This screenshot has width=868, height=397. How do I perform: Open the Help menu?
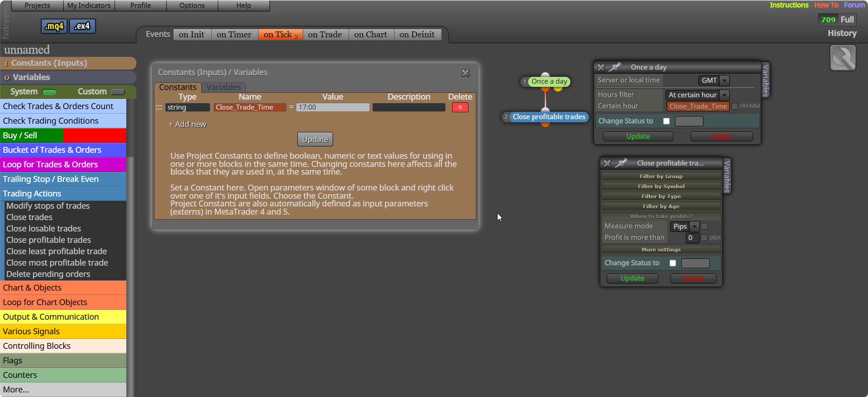point(244,5)
